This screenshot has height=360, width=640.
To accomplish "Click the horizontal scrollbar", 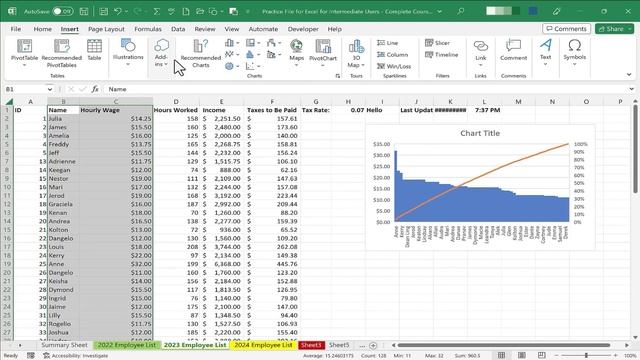I will point(504,345).
